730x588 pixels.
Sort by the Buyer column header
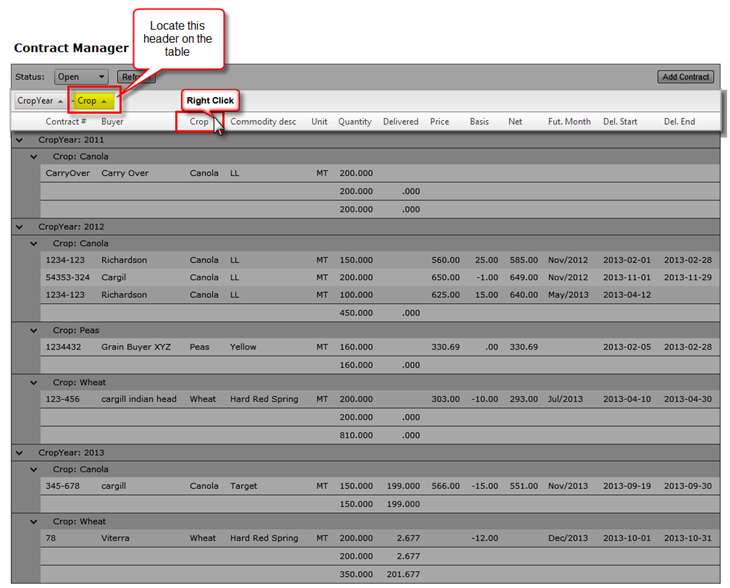pos(112,122)
